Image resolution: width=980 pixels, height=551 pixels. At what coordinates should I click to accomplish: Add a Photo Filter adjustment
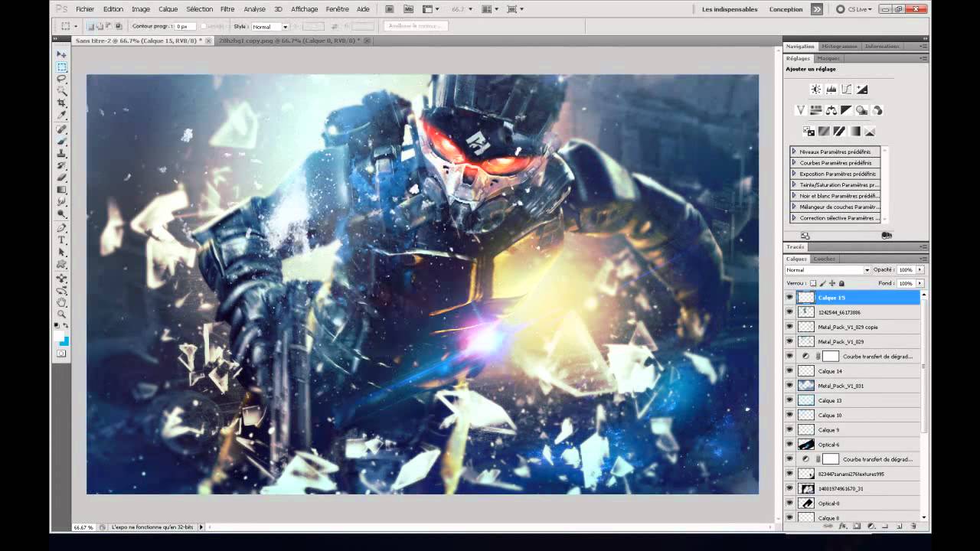(x=862, y=110)
